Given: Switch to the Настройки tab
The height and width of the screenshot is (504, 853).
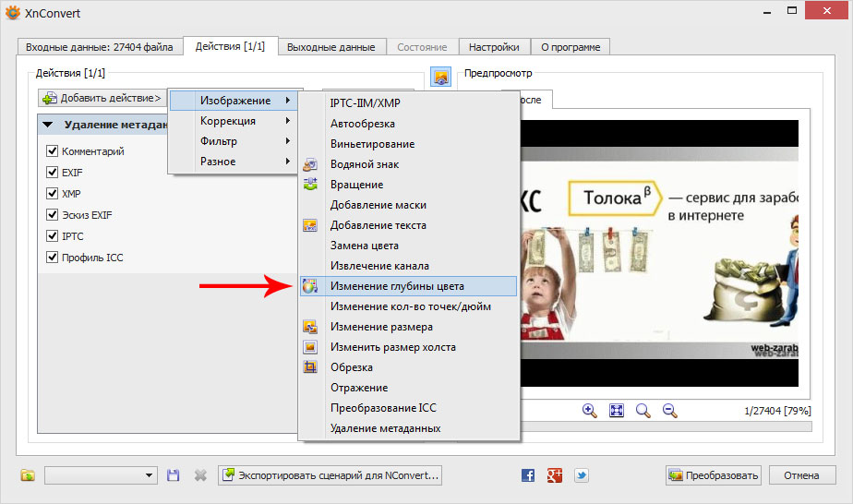Looking at the screenshot, I should click(494, 47).
